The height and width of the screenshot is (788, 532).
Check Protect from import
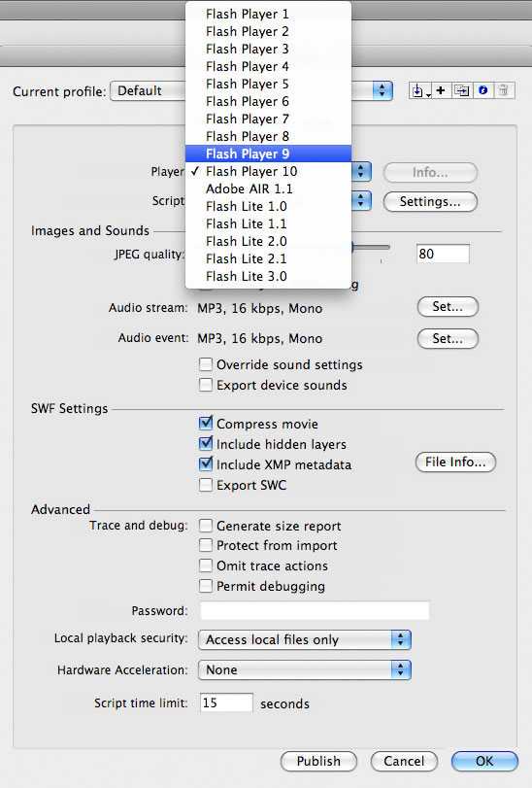(206, 545)
